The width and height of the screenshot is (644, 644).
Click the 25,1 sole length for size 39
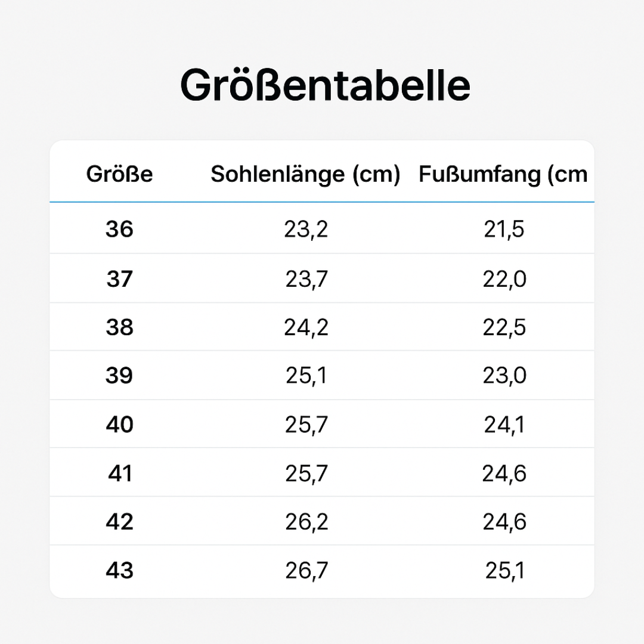[306, 376]
